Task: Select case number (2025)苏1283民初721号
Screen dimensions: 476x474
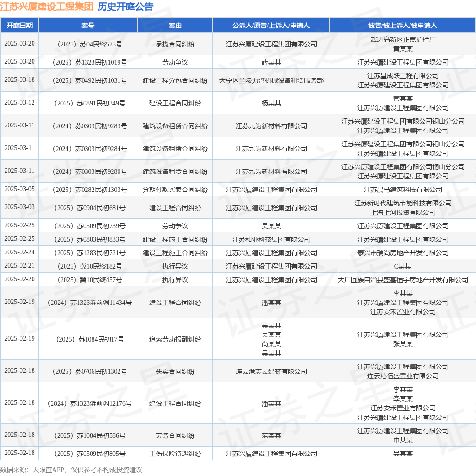Action: (x=90, y=253)
